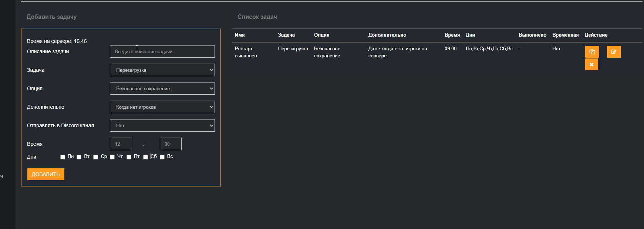Select the Пт day checkbox
The height and width of the screenshot is (229, 644).
click(129, 157)
